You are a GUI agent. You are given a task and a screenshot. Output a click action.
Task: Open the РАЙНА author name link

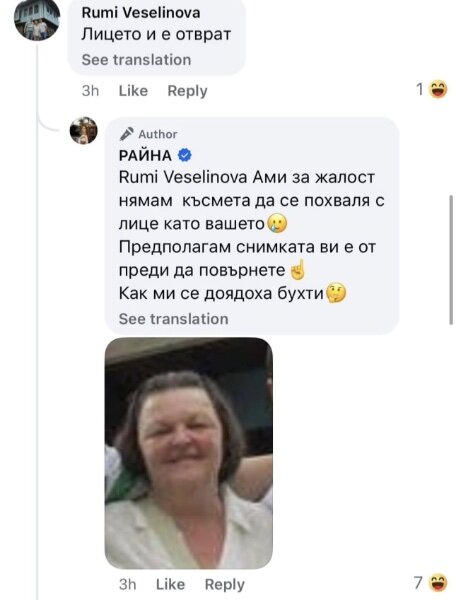(x=145, y=155)
